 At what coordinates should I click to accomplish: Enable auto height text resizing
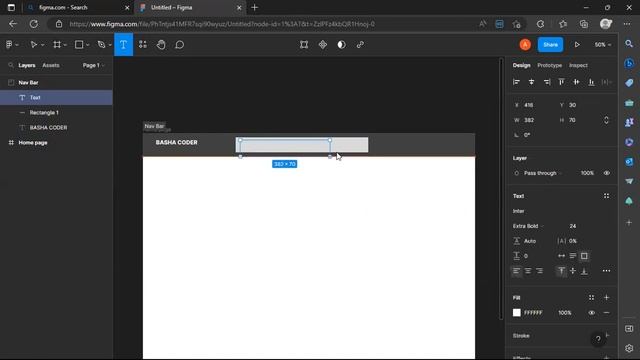point(573,256)
